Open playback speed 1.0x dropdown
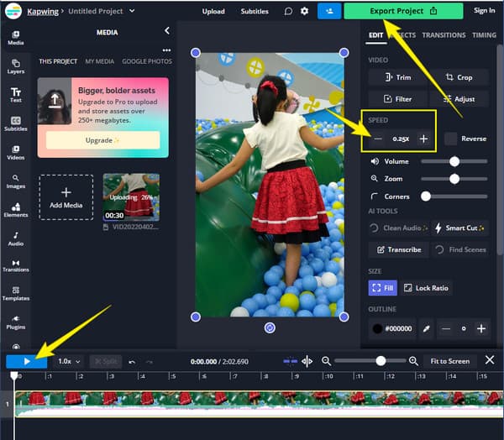This screenshot has width=504, height=440. (69, 362)
